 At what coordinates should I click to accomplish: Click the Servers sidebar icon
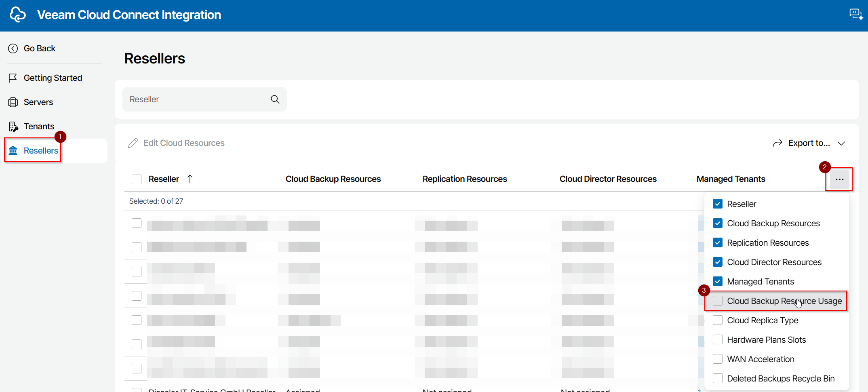coord(13,102)
